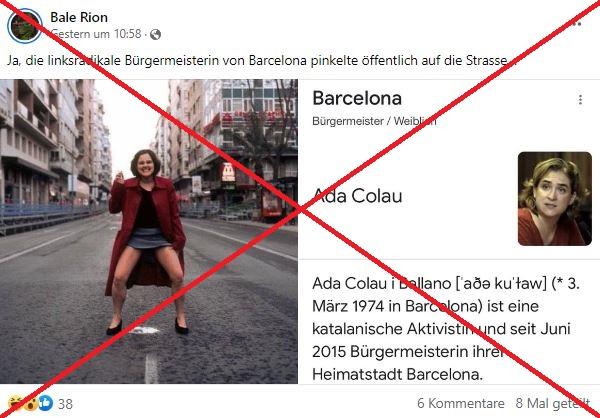Click the Barcelona card heading

[x=357, y=98]
